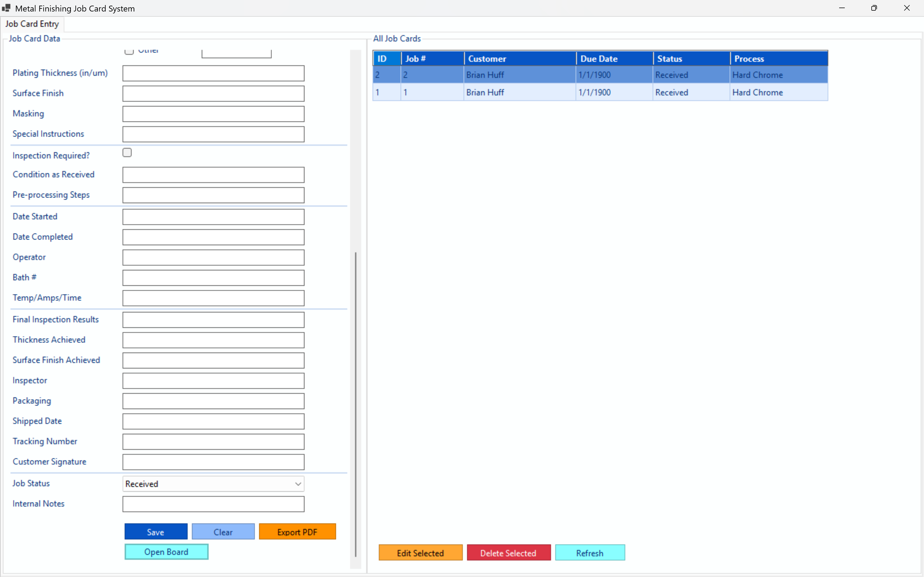Screen dimensions: 924x577
Task: Export the job card to PDF
Action: [297, 532]
